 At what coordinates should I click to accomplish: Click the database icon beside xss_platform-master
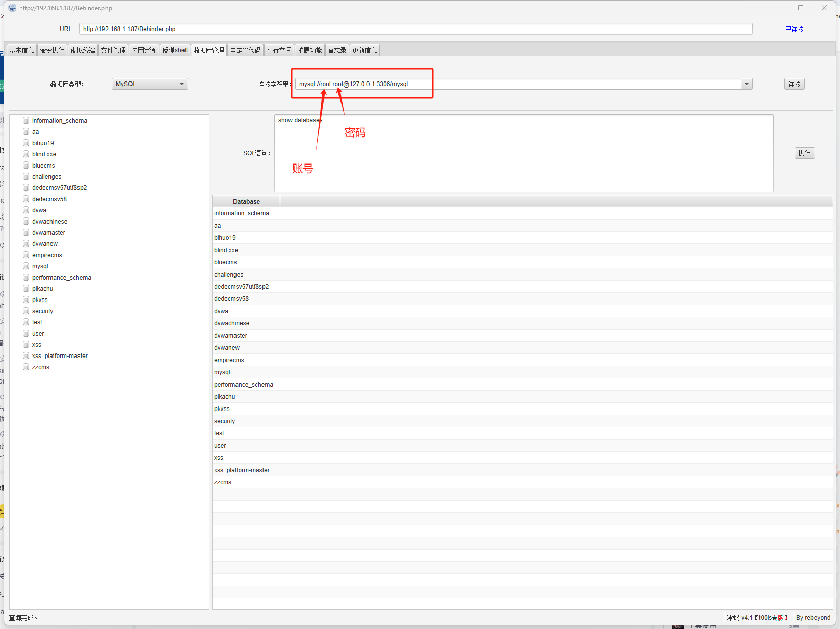26,356
